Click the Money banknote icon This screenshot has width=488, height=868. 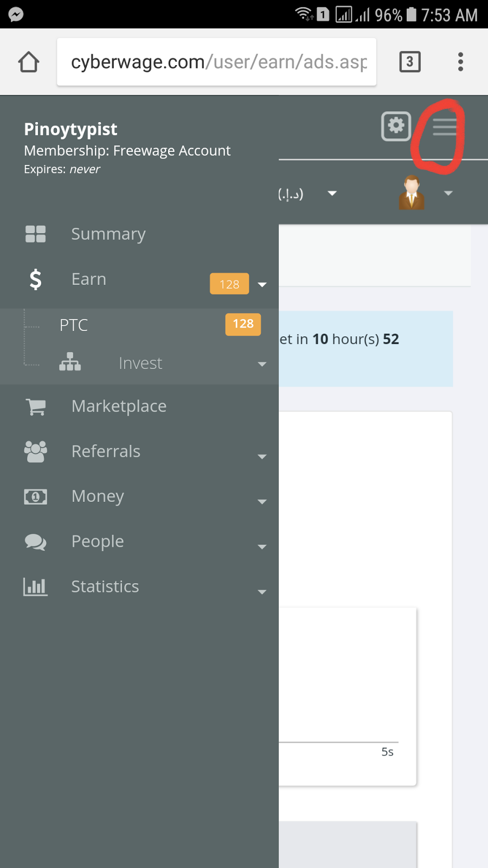point(35,496)
